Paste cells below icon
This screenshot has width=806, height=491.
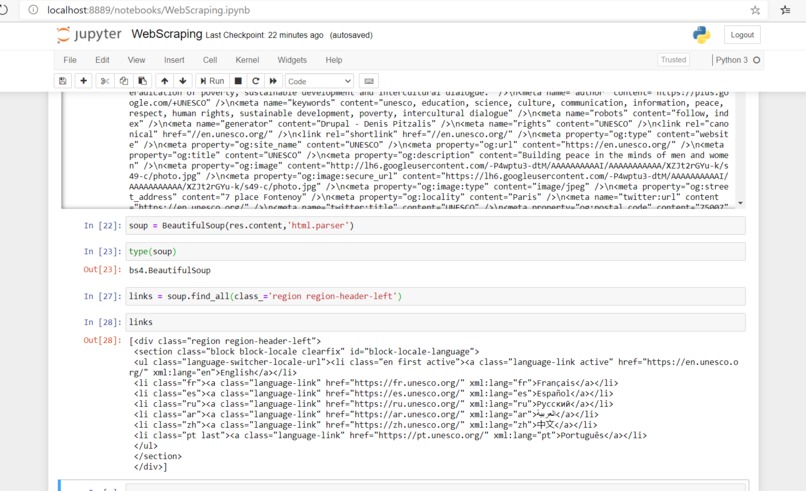142,81
